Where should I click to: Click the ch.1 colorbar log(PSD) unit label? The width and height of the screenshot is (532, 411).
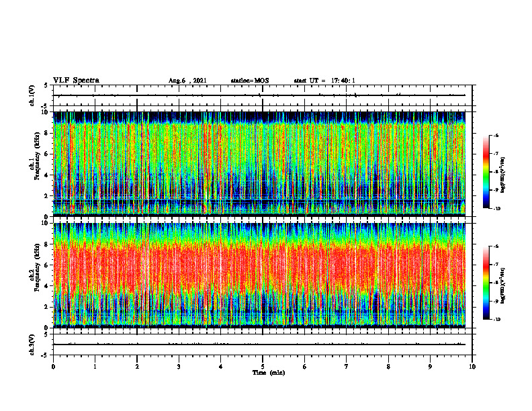503,175
